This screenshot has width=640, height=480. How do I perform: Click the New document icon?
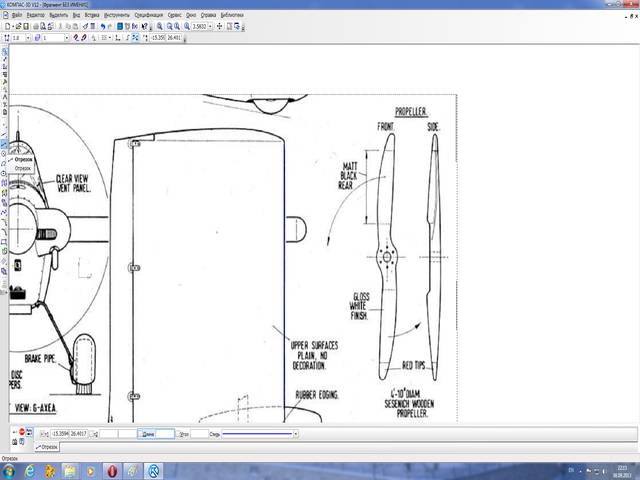click(7, 26)
